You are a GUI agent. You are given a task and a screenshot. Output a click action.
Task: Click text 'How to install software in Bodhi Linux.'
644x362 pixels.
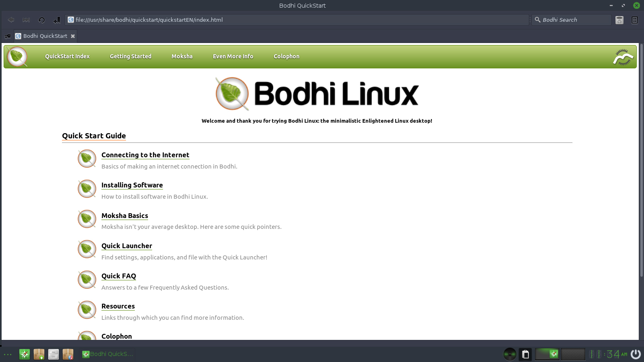(155, 197)
